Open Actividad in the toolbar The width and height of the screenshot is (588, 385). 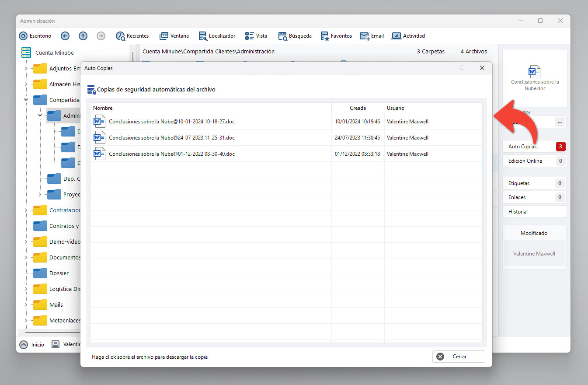tap(408, 36)
